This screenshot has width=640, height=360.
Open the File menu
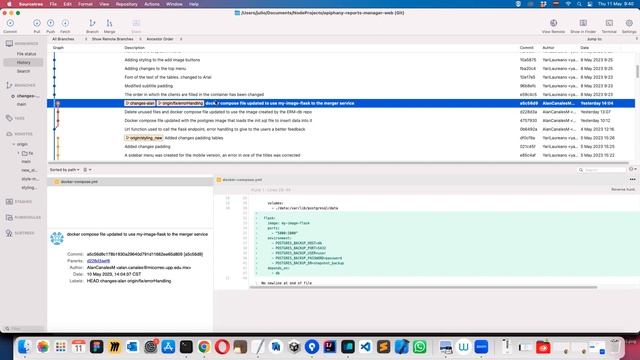click(x=53, y=4)
